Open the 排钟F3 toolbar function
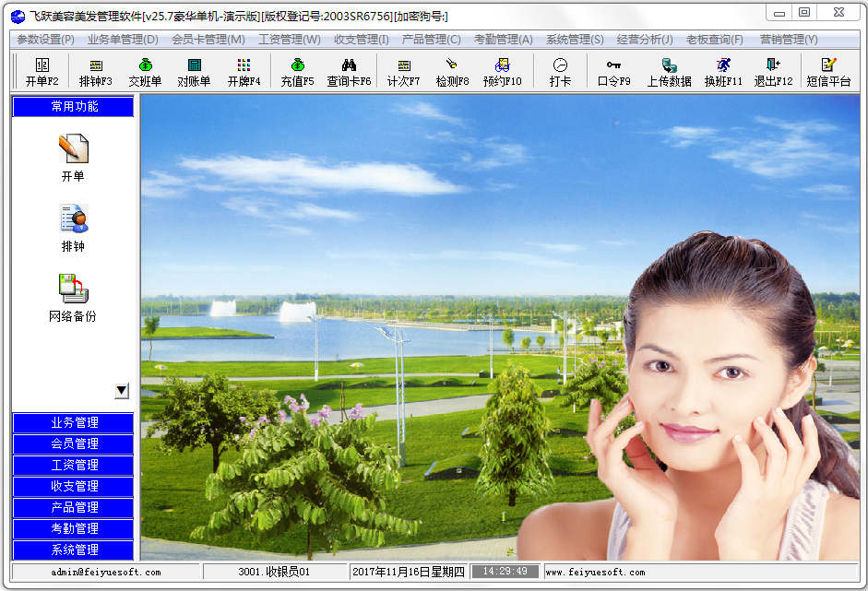 pos(96,72)
